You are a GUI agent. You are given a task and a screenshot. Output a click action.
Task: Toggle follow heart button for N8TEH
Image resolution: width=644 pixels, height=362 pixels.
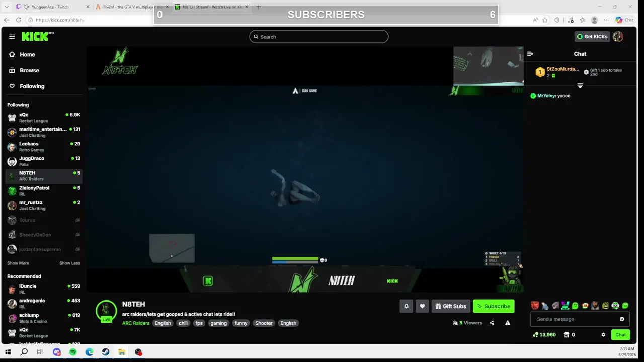click(422, 306)
